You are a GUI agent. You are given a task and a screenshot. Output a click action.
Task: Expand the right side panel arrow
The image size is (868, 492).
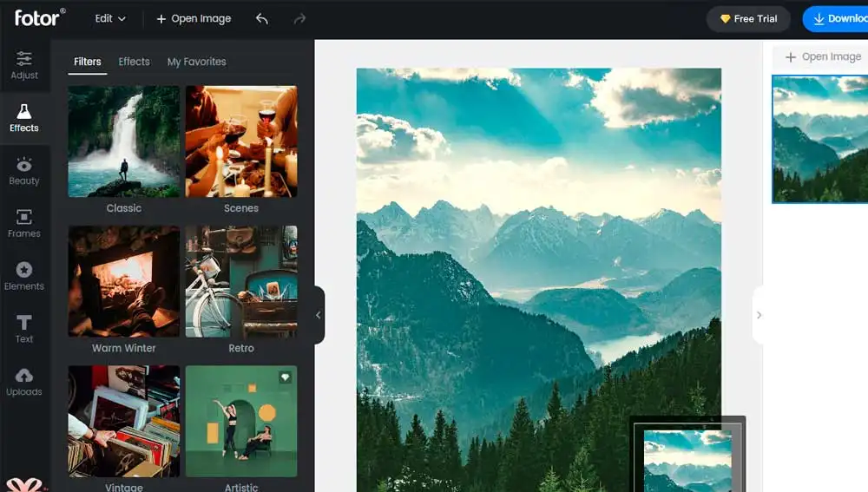[x=759, y=315]
